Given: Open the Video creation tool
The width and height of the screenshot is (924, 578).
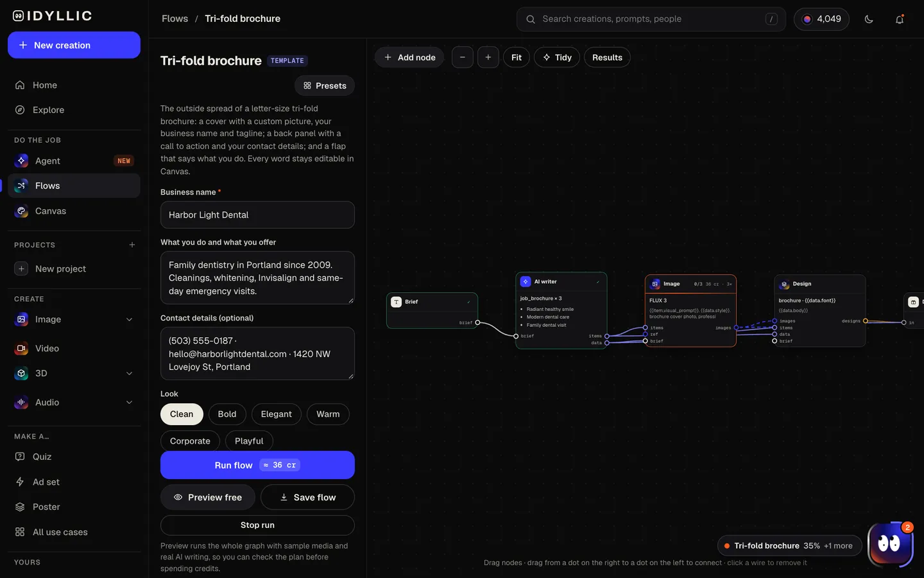Looking at the screenshot, I should click(x=74, y=348).
